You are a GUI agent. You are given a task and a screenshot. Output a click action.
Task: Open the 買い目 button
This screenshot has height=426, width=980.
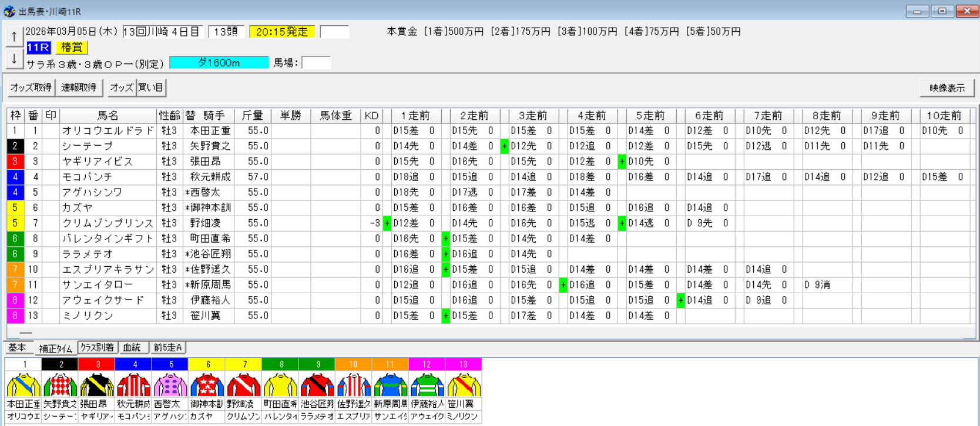pyautogui.click(x=151, y=88)
